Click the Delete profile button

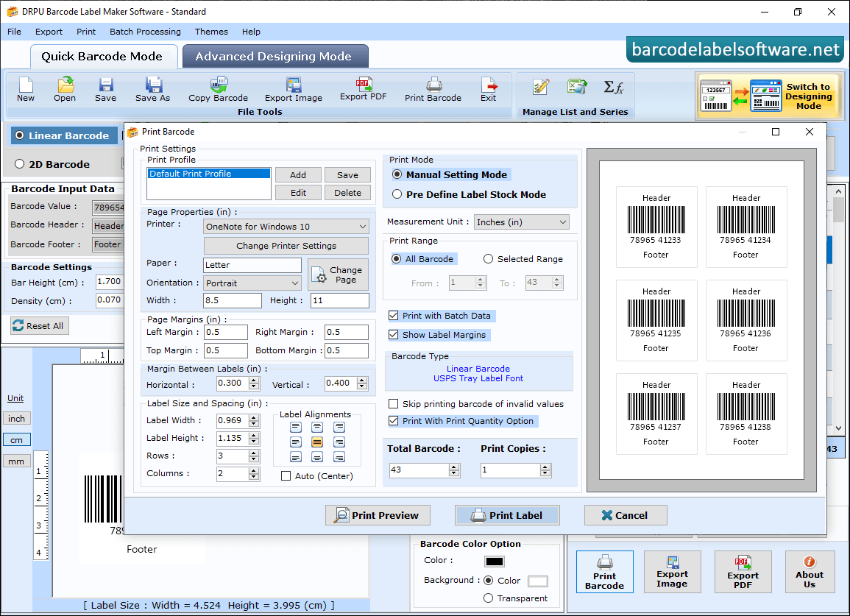tap(347, 193)
